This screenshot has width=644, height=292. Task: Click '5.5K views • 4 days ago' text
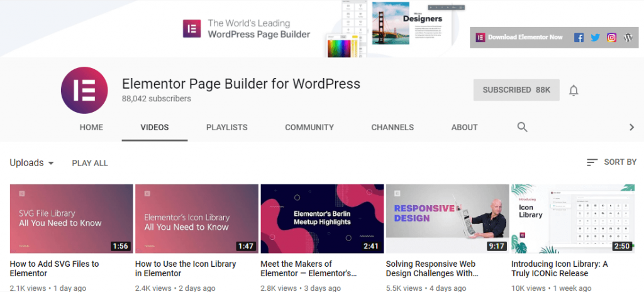(x=427, y=288)
